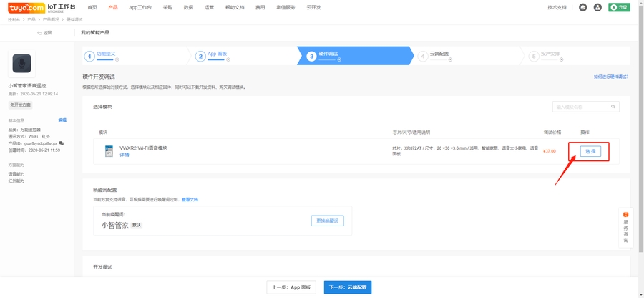The width and height of the screenshot is (644, 298).
Task: Go to step 1 功能定义
Action: click(x=105, y=54)
